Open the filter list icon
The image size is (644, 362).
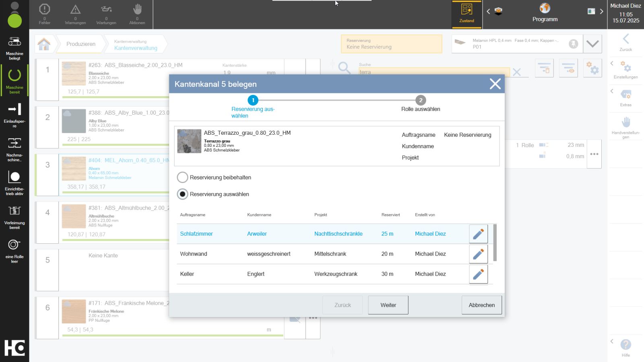click(544, 68)
